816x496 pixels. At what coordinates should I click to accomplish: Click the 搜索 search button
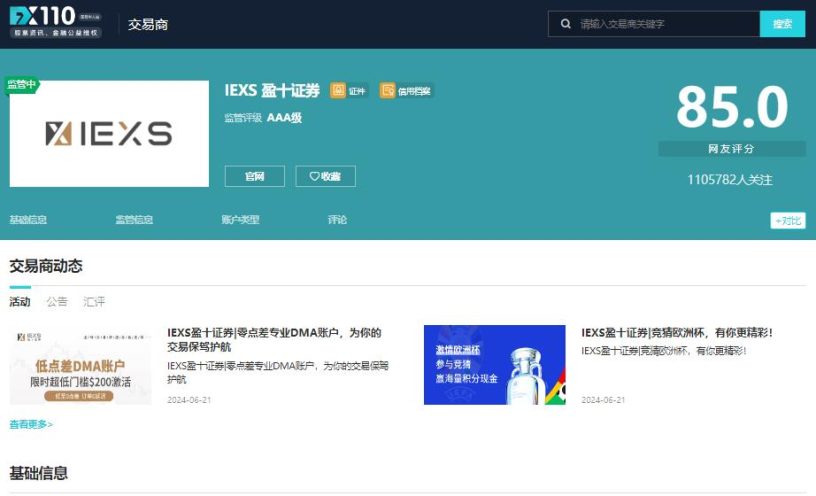click(x=782, y=24)
